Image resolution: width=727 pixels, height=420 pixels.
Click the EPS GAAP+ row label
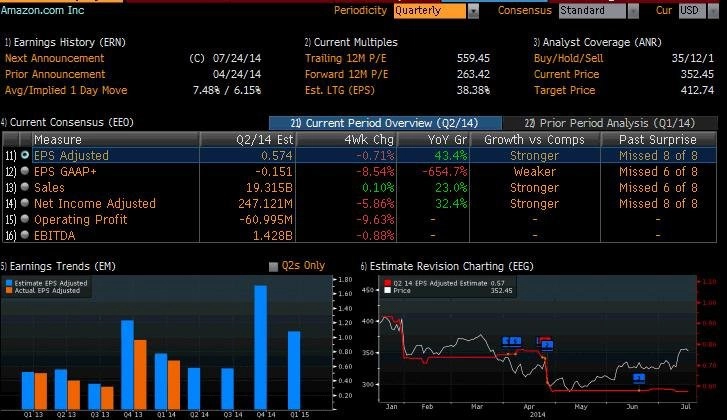click(x=65, y=172)
